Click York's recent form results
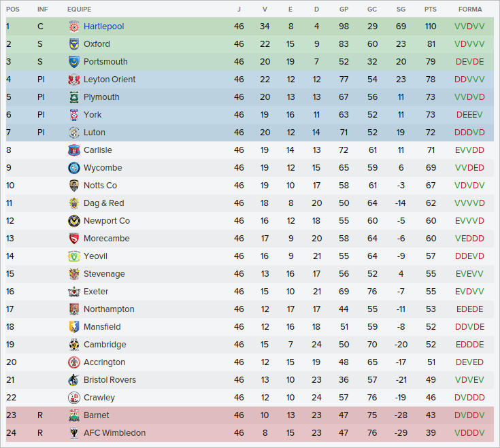Viewport: 500px width, 448px height. (x=470, y=115)
